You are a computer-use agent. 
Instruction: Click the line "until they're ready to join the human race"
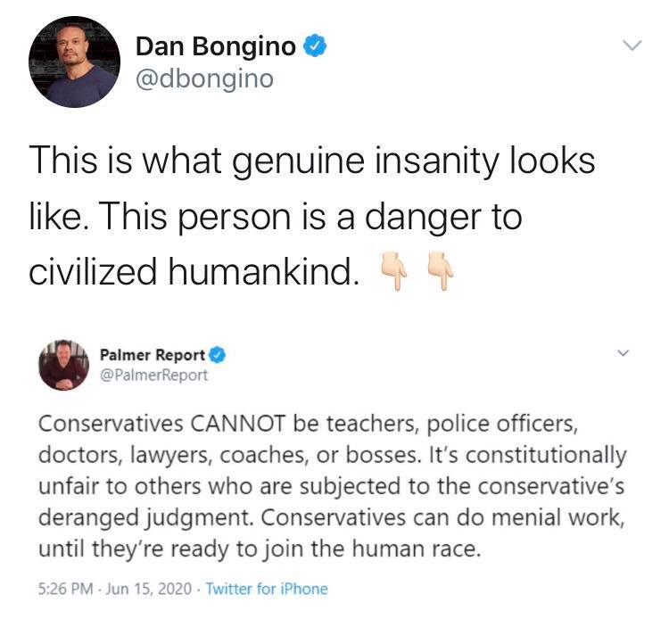260,549
